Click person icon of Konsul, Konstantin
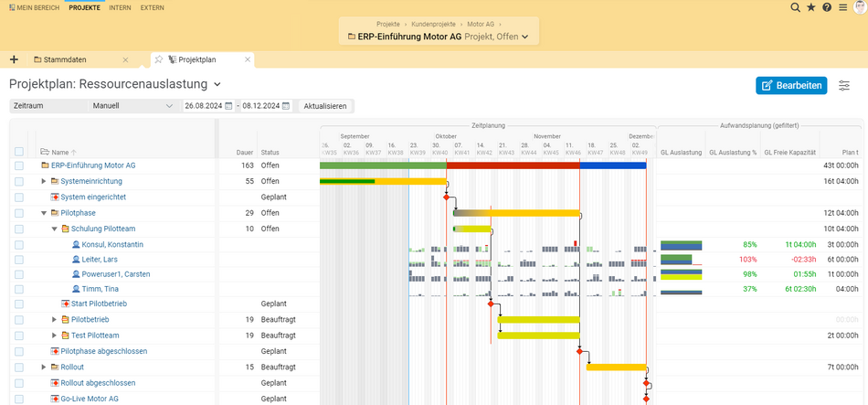 click(x=76, y=244)
